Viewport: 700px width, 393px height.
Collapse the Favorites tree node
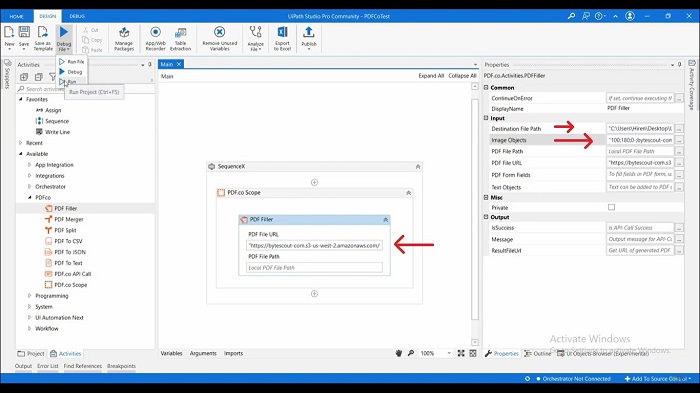[21, 99]
